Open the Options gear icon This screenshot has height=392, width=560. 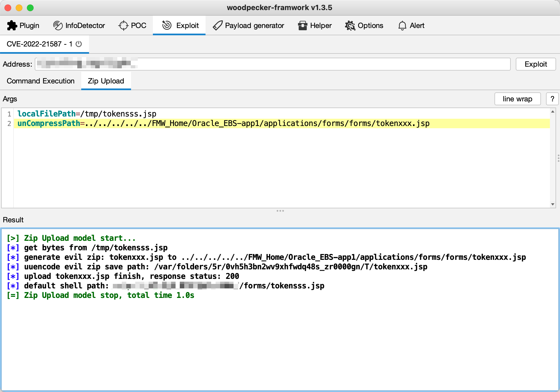click(x=350, y=25)
